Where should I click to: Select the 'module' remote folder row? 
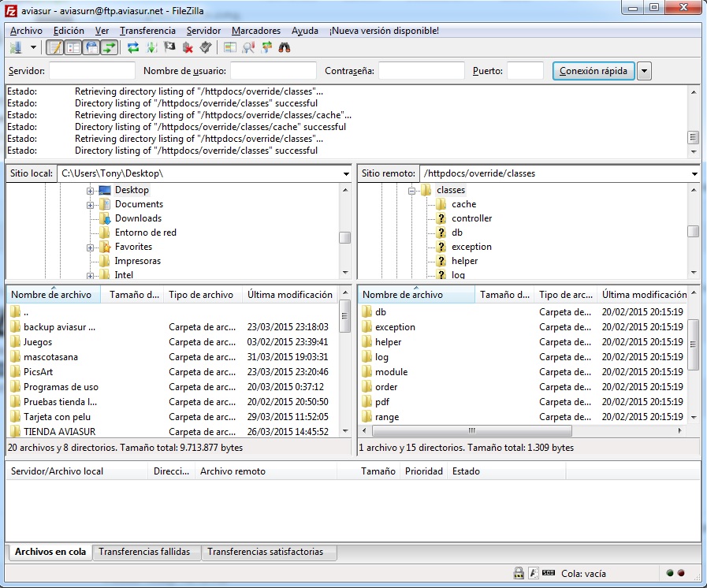[x=523, y=372]
